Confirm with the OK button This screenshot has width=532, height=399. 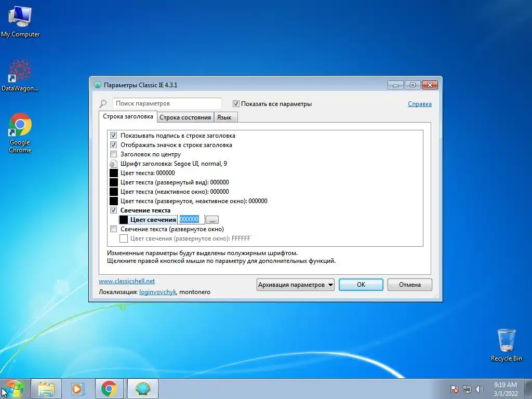pyautogui.click(x=361, y=285)
